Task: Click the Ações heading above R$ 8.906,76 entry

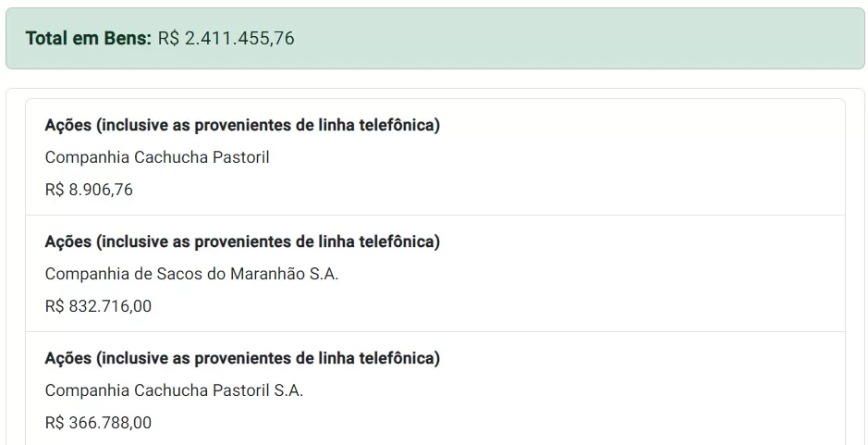Action: (x=242, y=125)
